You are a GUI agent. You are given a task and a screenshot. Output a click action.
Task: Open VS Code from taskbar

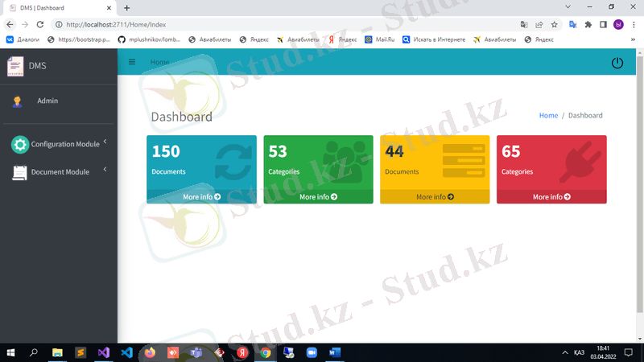[127, 352]
